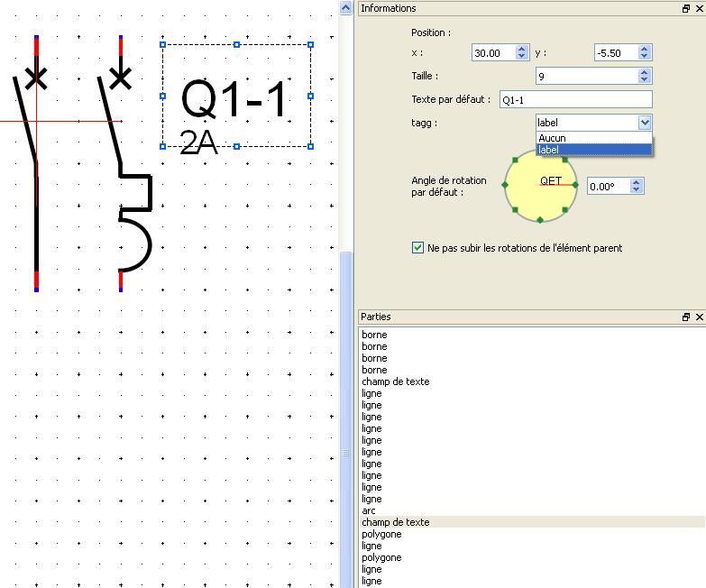Viewport: 706px width, 588px height.
Task: Float the Parties panel
Action: pos(686,317)
